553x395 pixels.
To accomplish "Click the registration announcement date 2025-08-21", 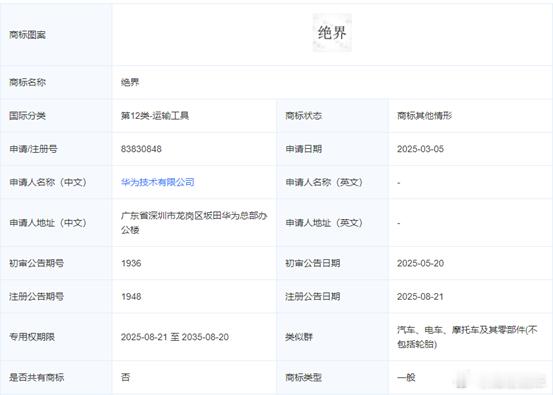I will pyautogui.click(x=420, y=297).
